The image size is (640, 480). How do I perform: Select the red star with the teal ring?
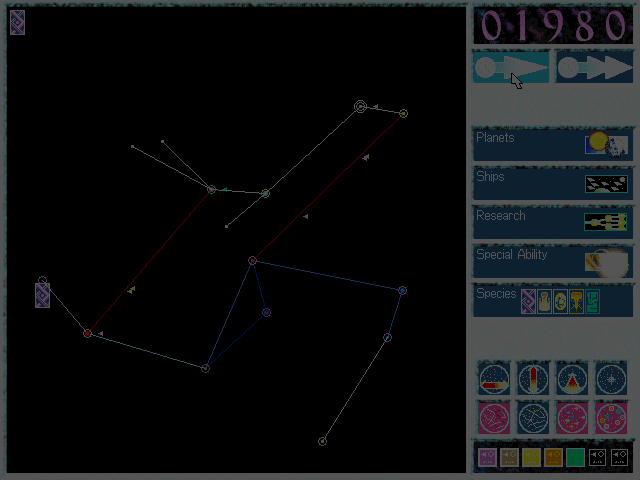coord(211,189)
